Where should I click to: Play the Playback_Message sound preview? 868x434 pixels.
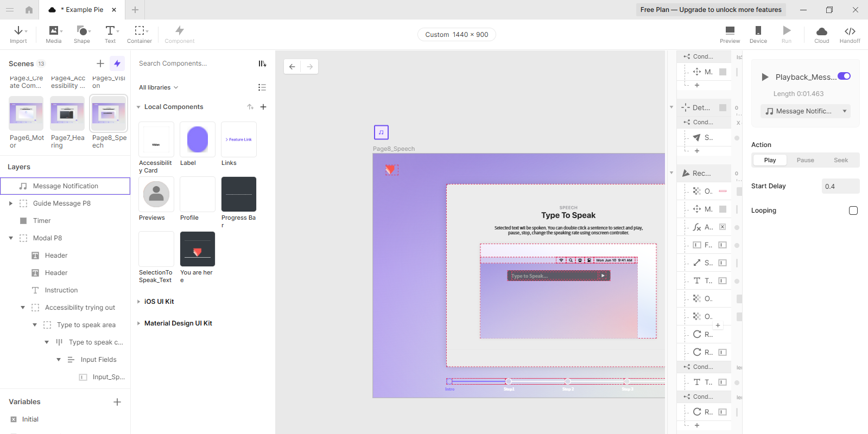(x=765, y=77)
